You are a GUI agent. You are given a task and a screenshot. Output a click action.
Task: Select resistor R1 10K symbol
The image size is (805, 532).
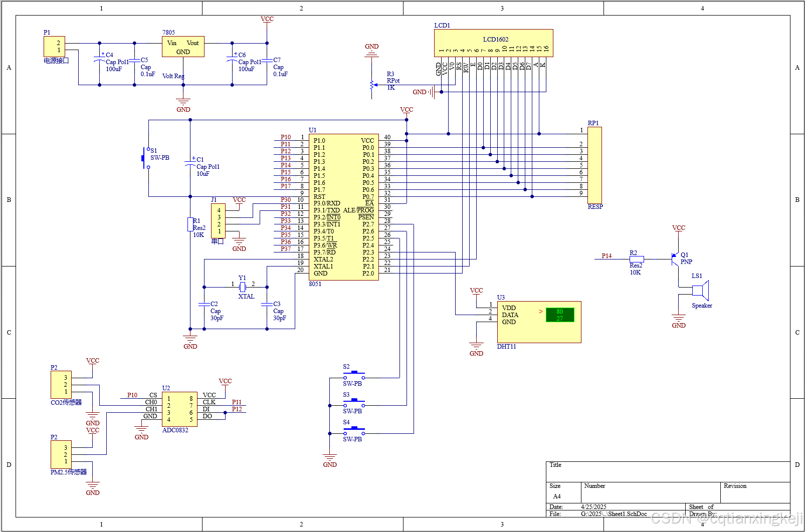tap(190, 224)
